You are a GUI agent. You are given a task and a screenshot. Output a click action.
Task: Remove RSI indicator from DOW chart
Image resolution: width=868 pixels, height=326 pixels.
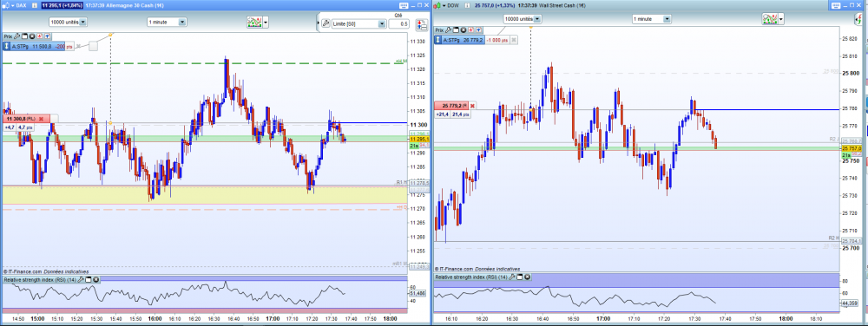coord(527,277)
